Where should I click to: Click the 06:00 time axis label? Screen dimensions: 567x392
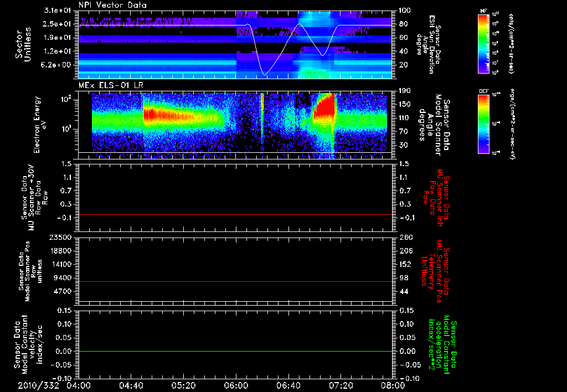236,385
